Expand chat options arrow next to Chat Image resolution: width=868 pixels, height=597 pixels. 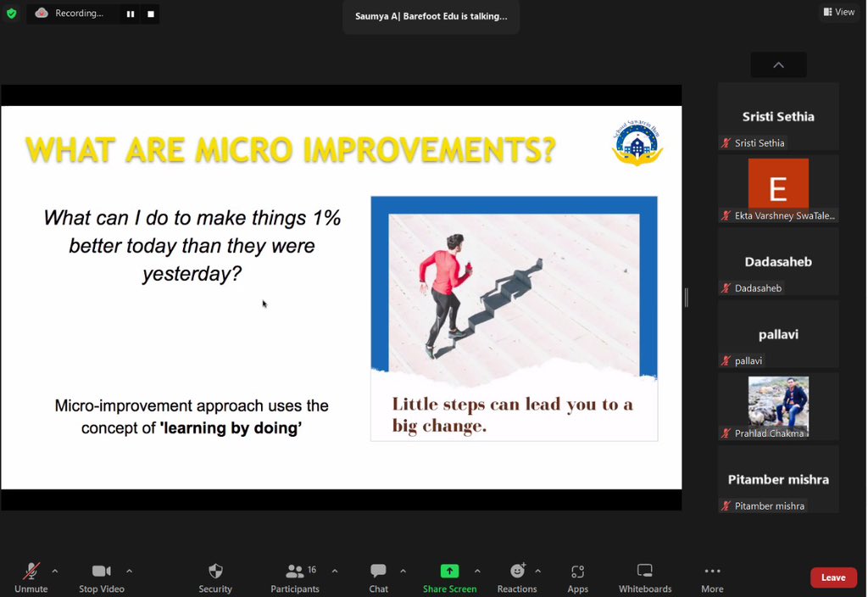[403, 571]
